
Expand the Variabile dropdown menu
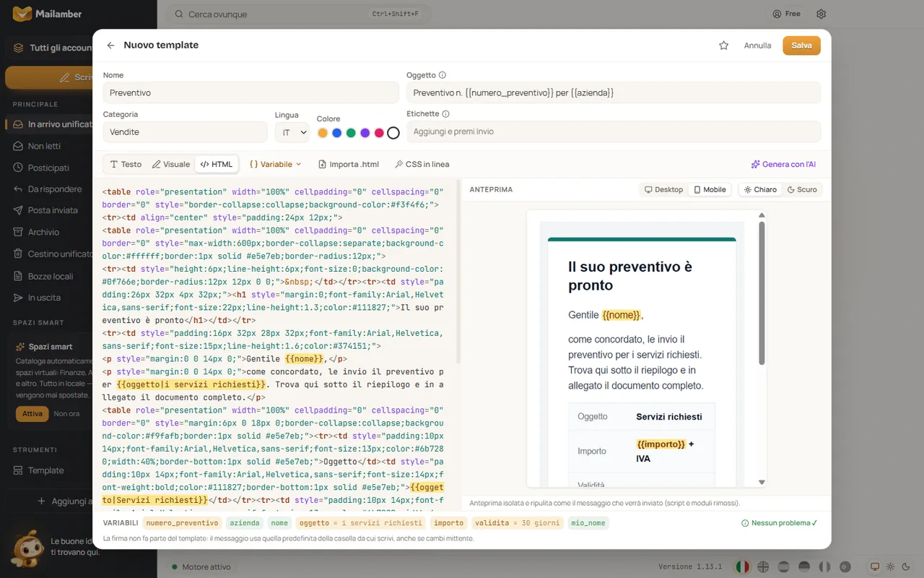tap(275, 164)
